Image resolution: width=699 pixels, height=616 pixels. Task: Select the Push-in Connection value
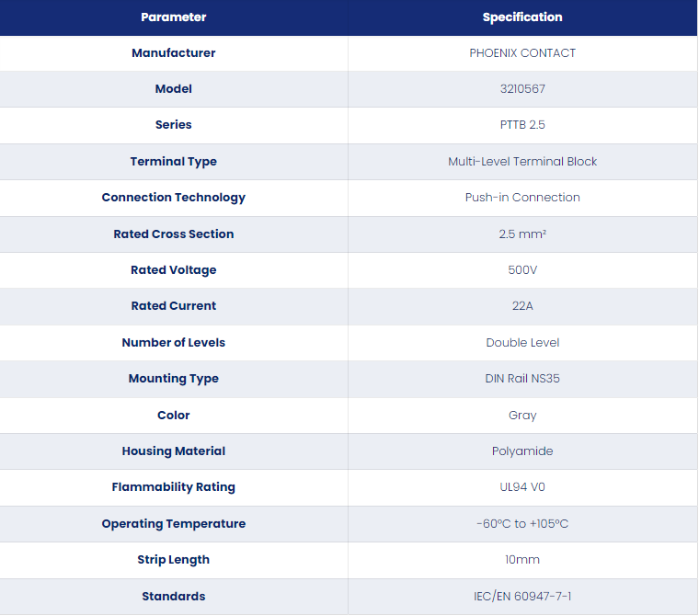click(x=522, y=198)
